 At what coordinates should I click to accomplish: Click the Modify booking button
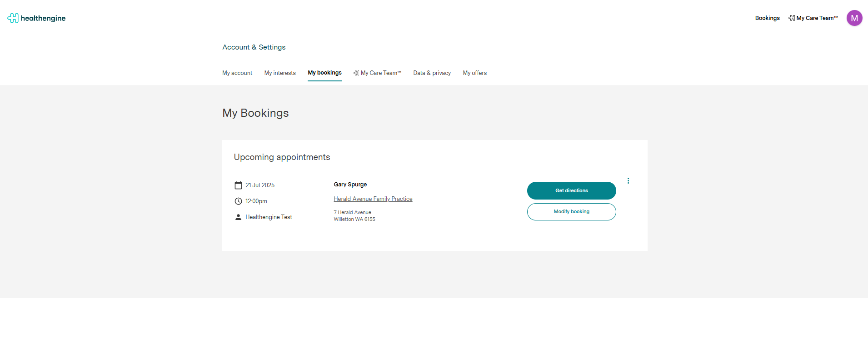tap(571, 212)
